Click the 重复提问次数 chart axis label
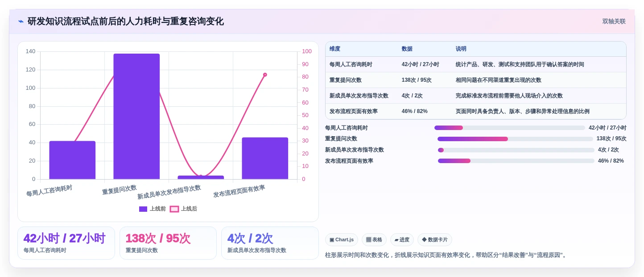The height and width of the screenshot is (277, 644). click(x=119, y=189)
